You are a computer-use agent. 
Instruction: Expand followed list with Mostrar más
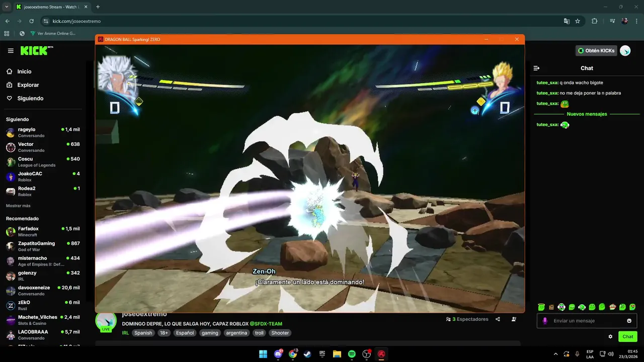[x=18, y=206]
